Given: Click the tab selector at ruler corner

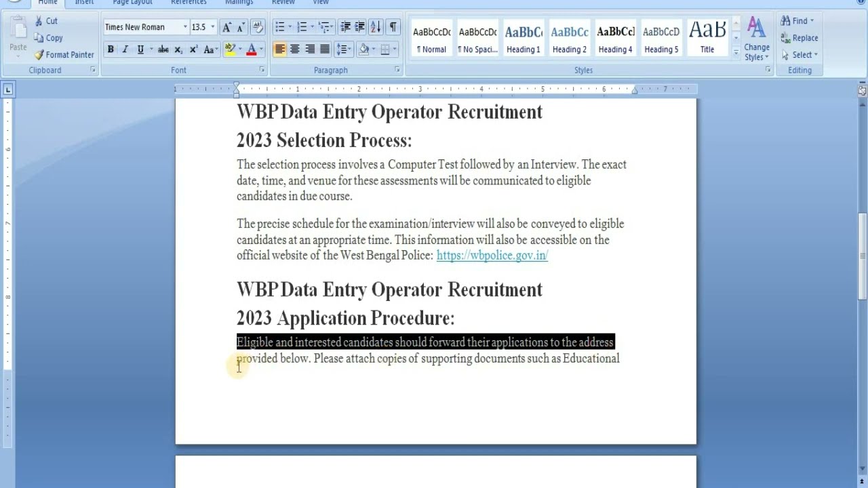Looking at the screenshot, I should [x=7, y=89].
